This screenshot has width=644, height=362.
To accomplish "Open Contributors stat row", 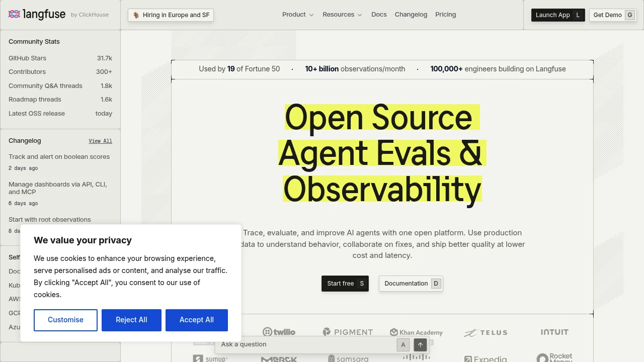I will [x=60, y=72].
